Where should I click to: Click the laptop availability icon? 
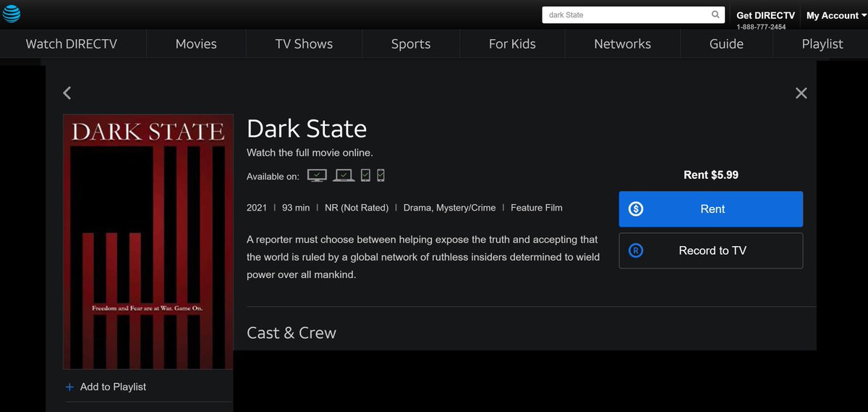click(x=344, y=175)
